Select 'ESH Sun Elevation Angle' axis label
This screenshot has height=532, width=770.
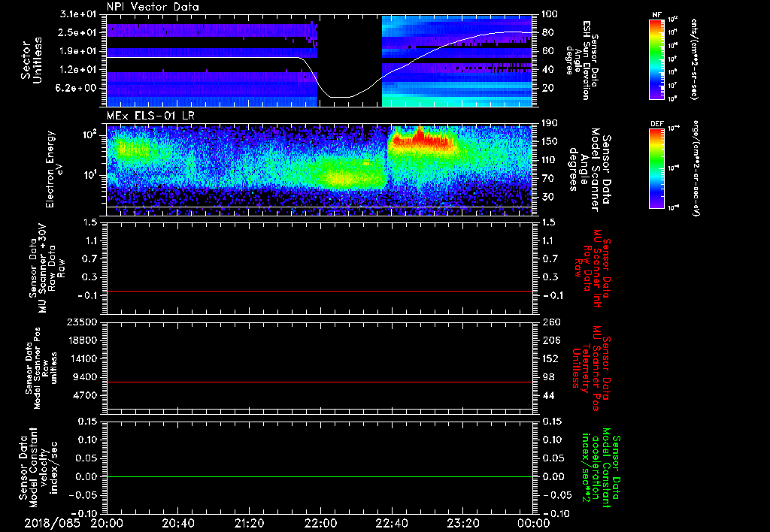click(582, 60)
